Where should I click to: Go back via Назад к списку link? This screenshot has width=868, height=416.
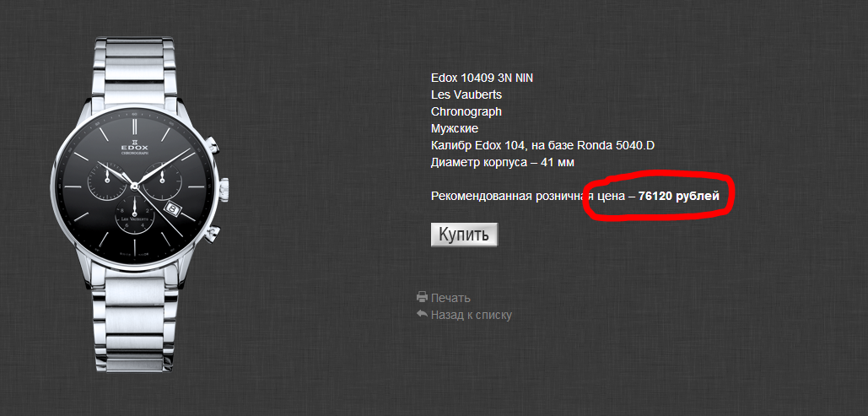pos(471,315)
